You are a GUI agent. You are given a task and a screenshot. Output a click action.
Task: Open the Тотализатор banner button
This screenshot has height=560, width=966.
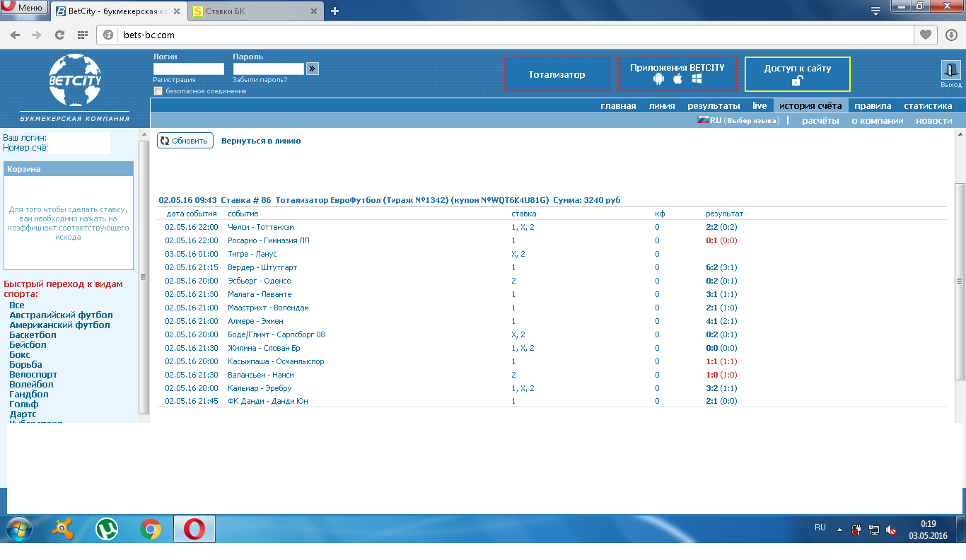557,74
